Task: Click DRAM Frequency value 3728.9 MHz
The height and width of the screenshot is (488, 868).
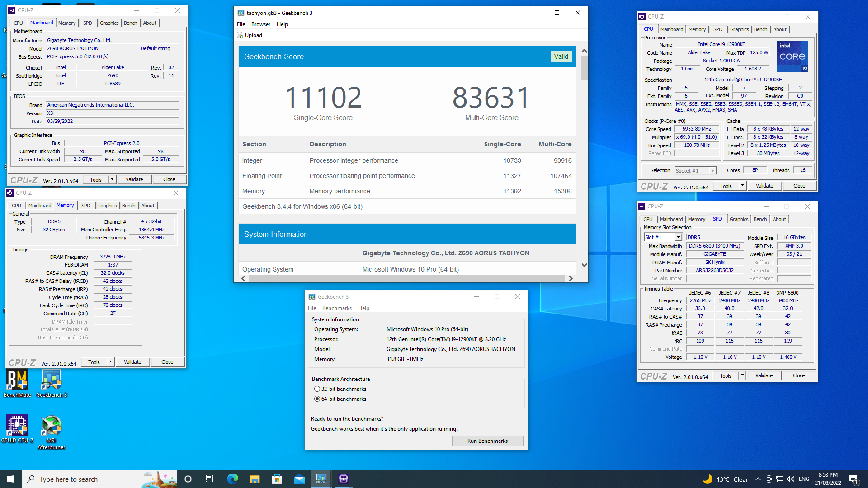Action: pos(113,257)
